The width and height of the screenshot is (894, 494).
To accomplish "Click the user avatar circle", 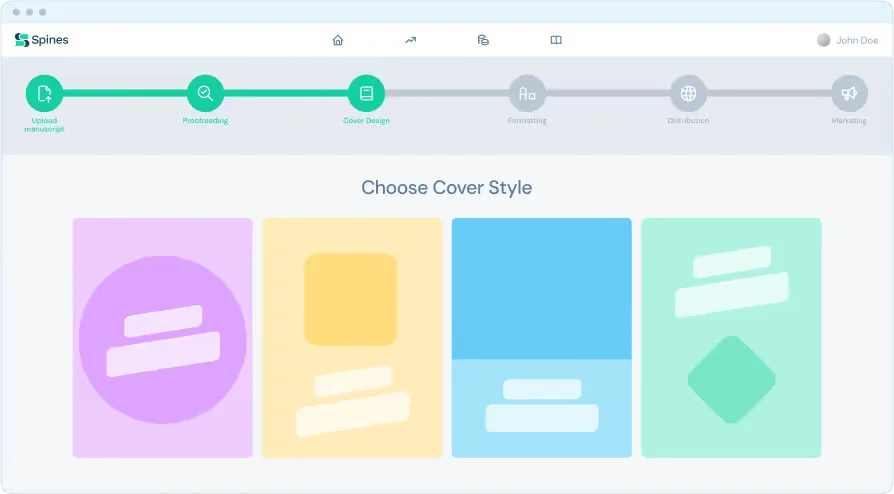I will (823, 40).
